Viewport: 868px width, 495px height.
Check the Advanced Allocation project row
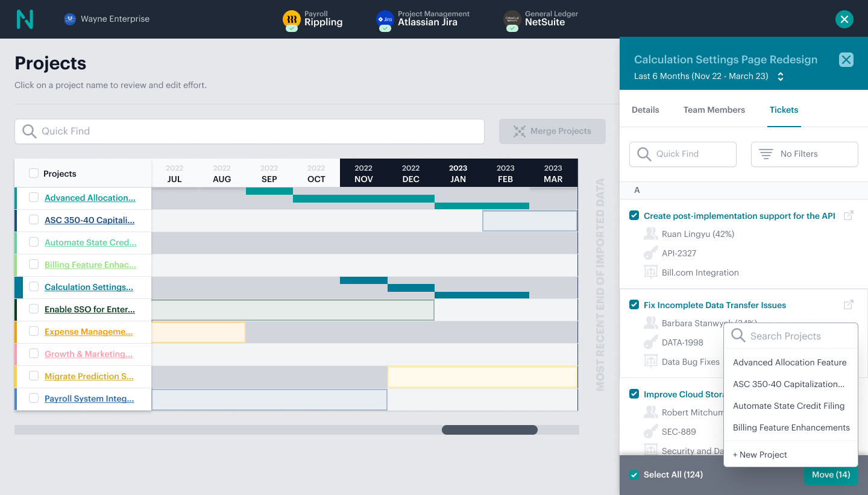(x=33, y=198)
